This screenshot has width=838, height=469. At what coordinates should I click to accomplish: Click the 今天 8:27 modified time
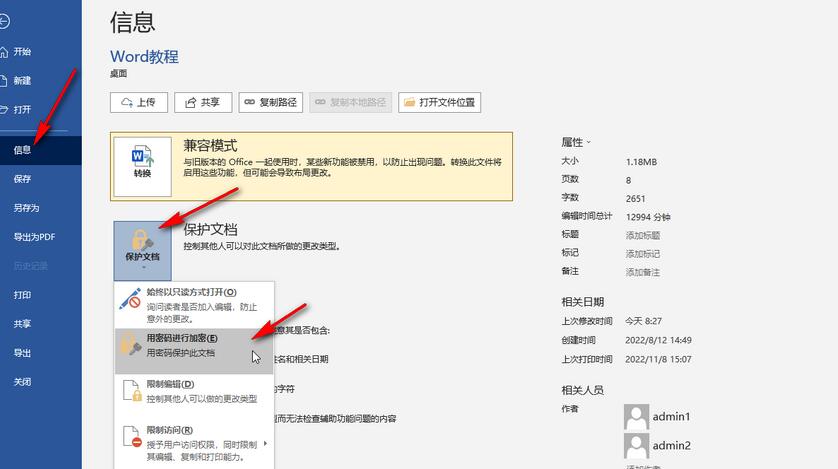click(x=643, y=321)
